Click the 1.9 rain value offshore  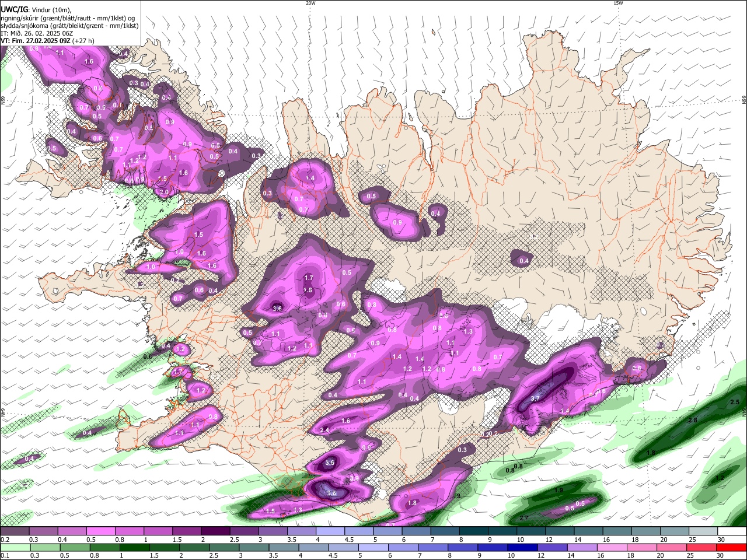point(558,491)
